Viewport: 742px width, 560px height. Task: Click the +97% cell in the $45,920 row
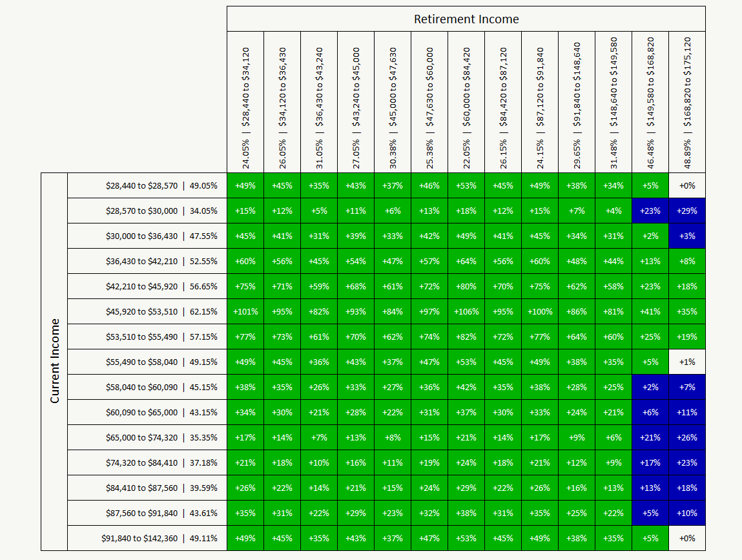point(429,311)
